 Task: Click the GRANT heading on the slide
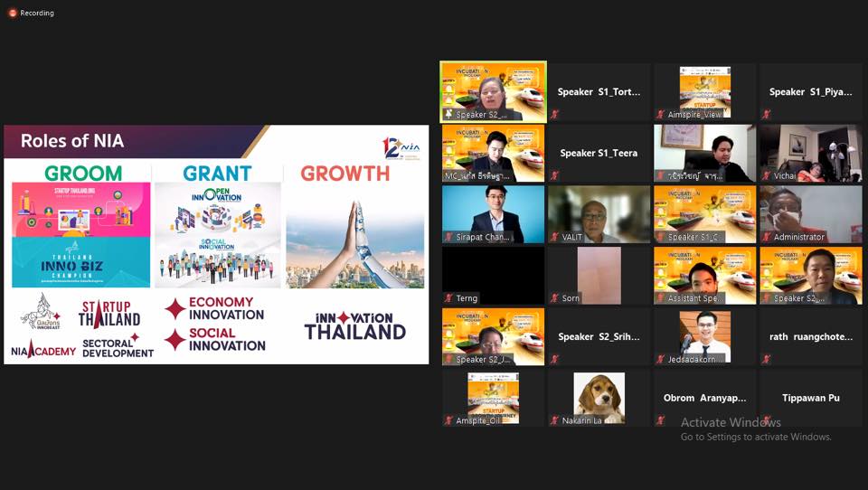(x=217, y=174)
